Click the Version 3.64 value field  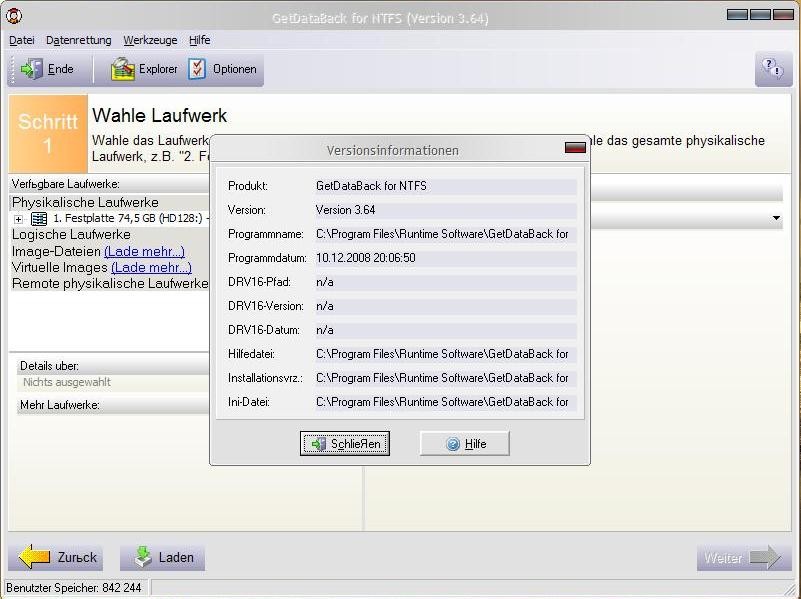[x=446, y=210]
